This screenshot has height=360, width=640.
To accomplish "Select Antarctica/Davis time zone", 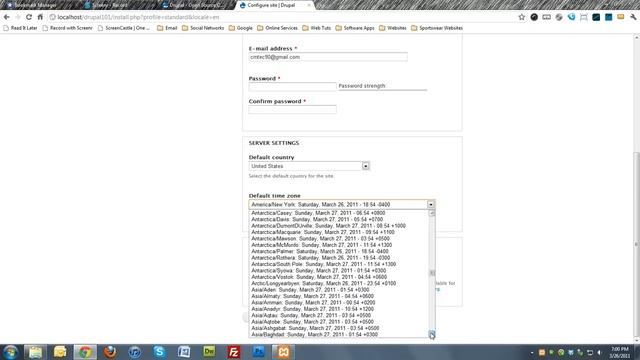I will click(339, 220).
